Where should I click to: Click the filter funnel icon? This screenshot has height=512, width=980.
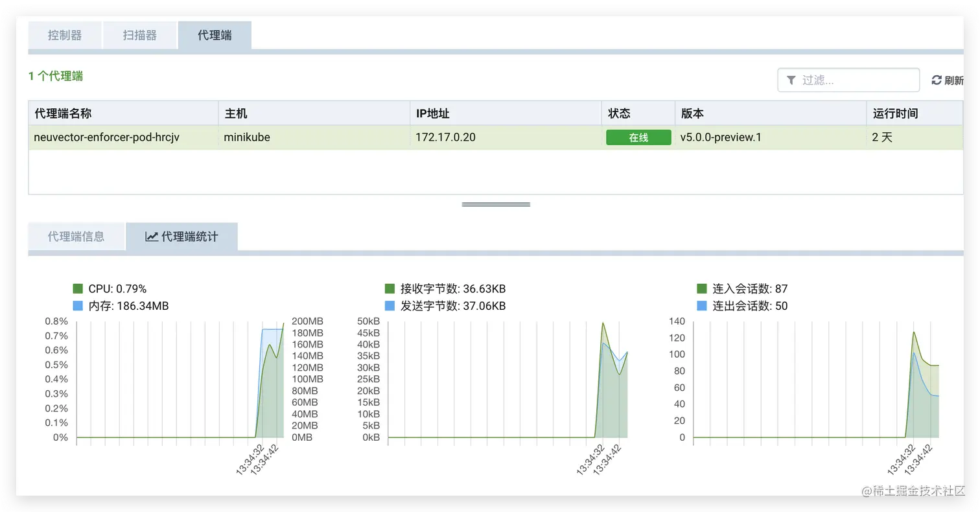[791, 80]
